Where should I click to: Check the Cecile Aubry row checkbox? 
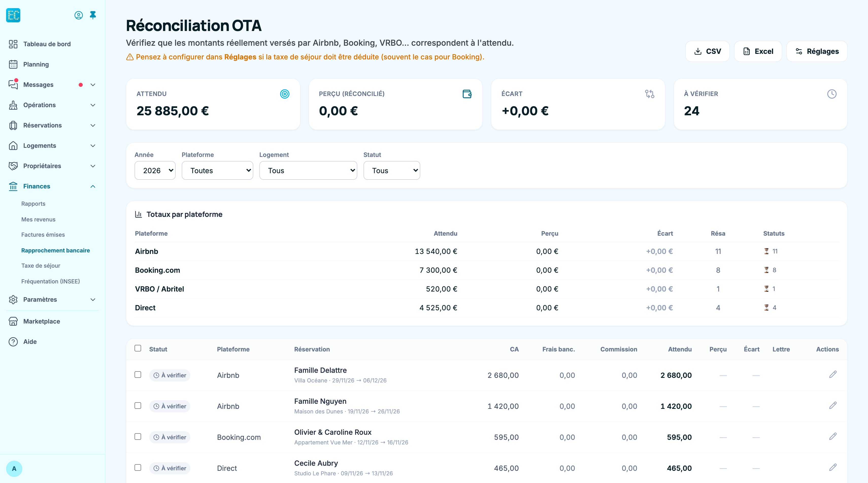pyautogui.click(x=138, y=468)
